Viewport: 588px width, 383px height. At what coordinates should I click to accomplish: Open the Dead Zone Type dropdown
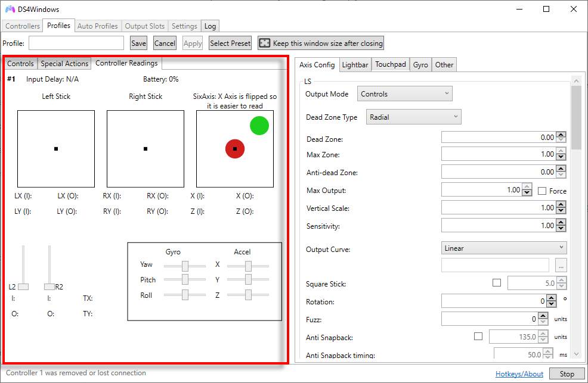[x=413, y=117]
